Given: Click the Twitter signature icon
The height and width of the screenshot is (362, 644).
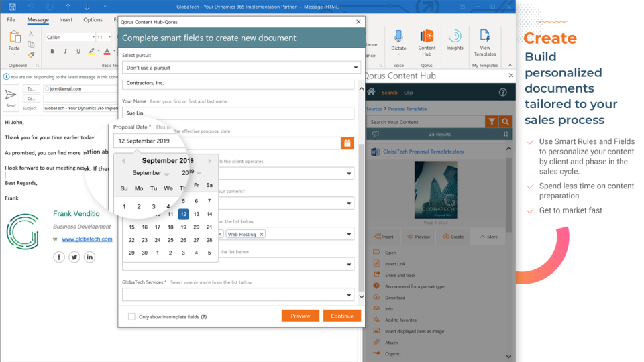Looking at the screenshot, I should [74, 257].
